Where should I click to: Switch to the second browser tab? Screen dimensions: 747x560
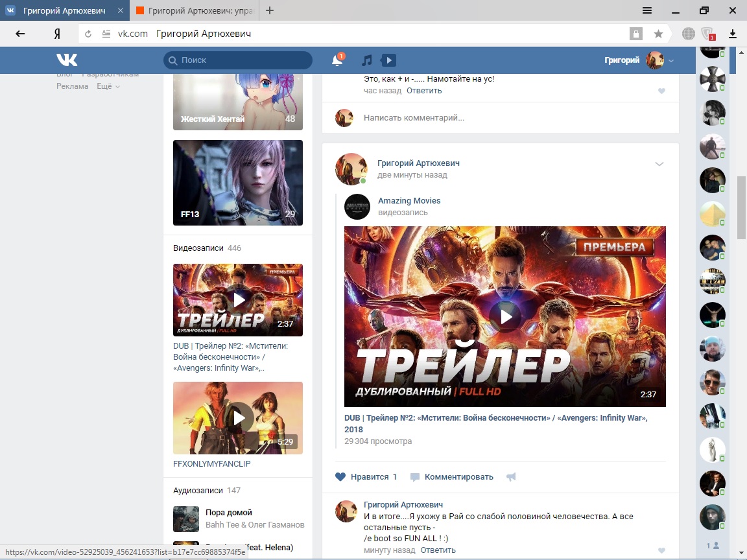tap(195, 10)
